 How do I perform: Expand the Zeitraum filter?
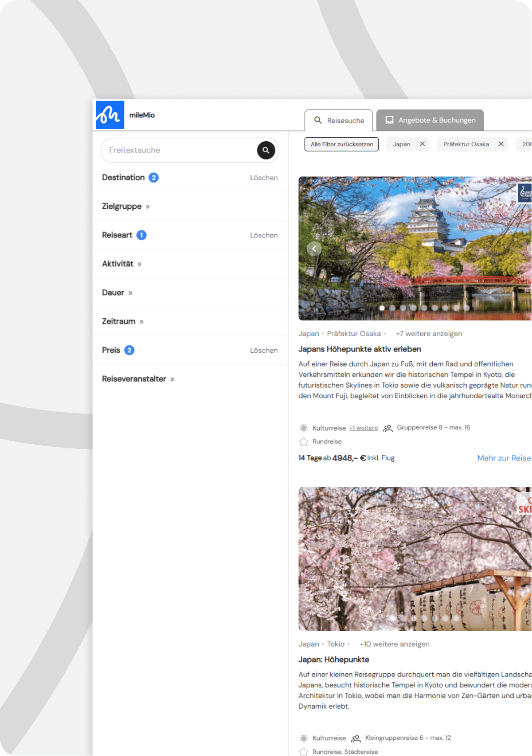point(122,321)
